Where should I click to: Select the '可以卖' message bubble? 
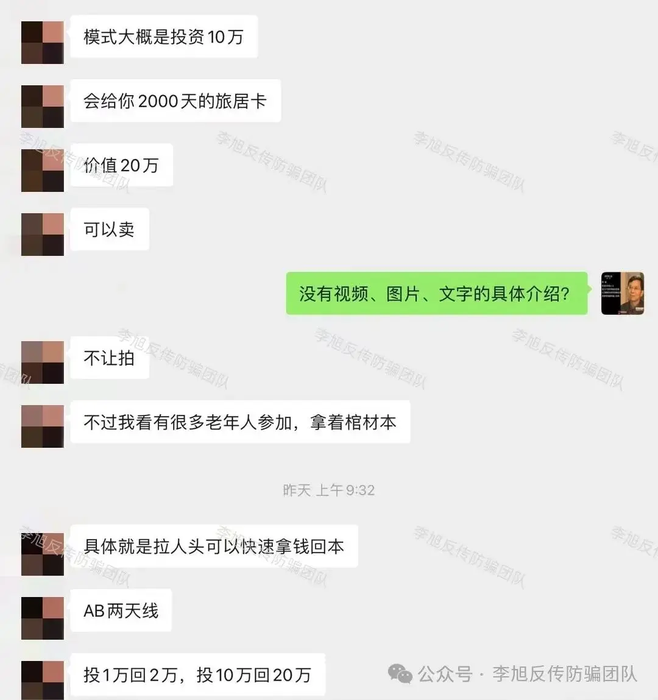click(110, 229)
